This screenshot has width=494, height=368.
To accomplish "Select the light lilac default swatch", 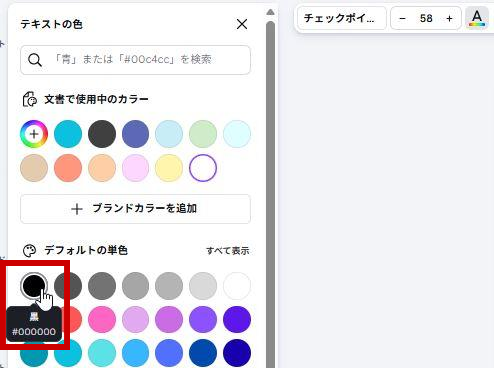I will pos(135,319).
